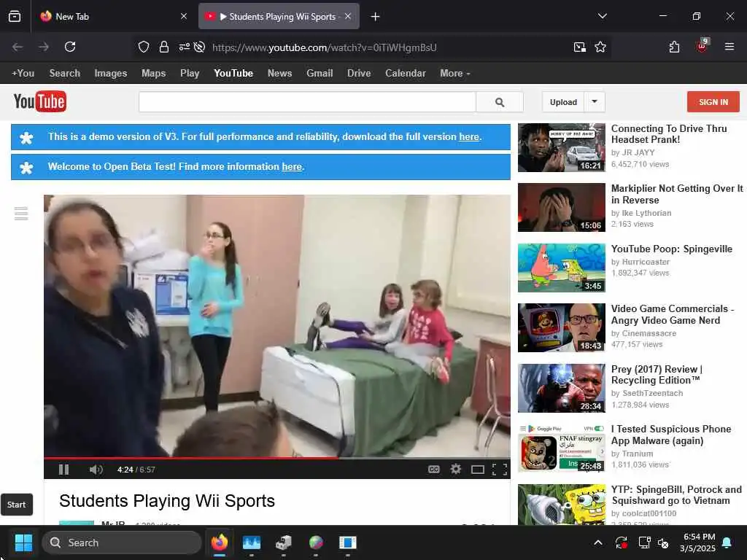747x560 pixels.
Task: Click the magnifier search button
Action: pos(499,102)
